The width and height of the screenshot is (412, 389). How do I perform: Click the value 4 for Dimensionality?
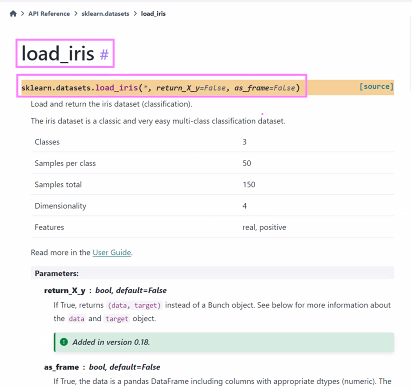click(x=244, y=206)
